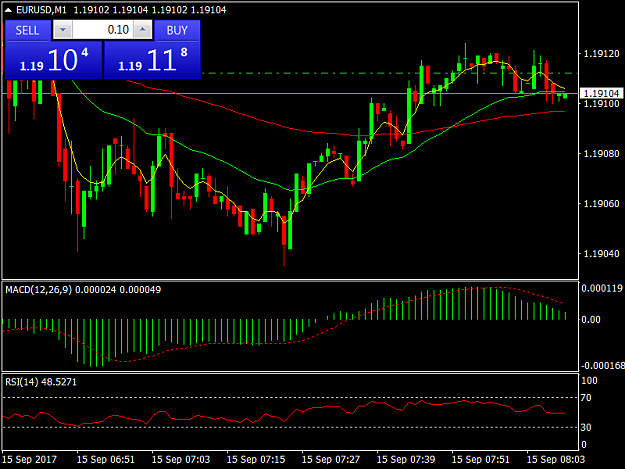Click the 1.19080 price scale label
This screenshot has height=469, width=625.
pos(601,154)
